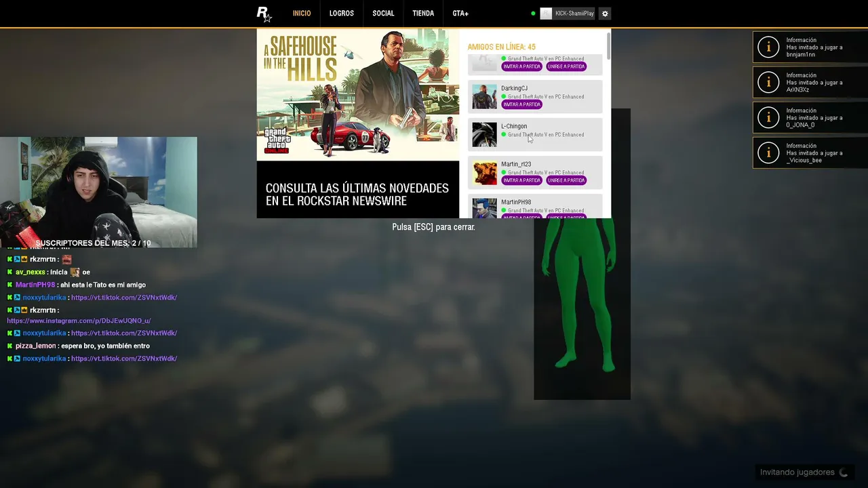
Task: Click the Kick badge next to pizza_lemon
Action: coord(9,346)
